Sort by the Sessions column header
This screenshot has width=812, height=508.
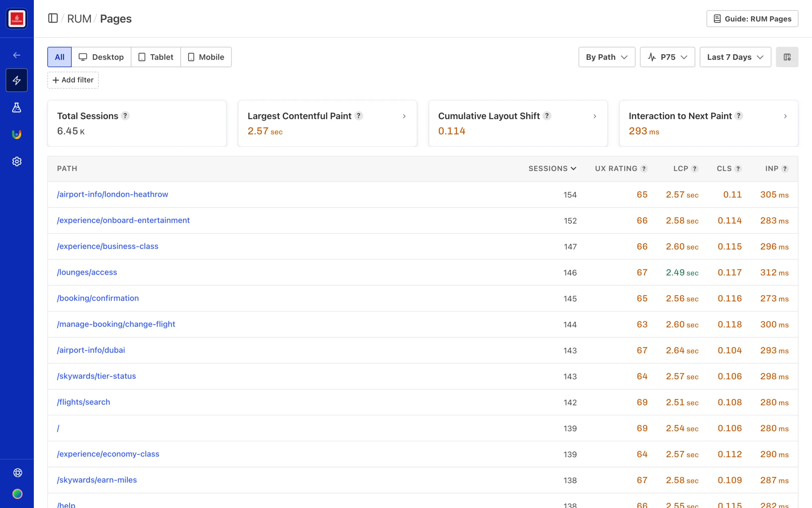pyautogui.click(x=552, y=169)
